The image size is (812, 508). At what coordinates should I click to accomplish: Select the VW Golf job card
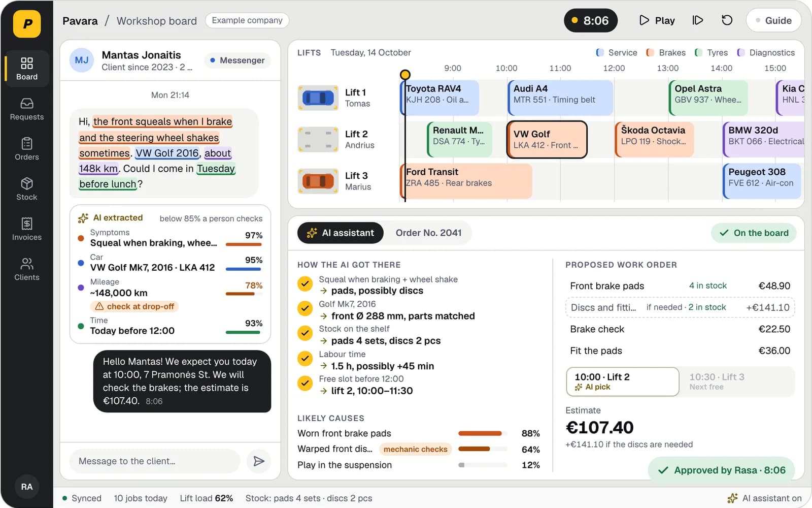(547, 140)
